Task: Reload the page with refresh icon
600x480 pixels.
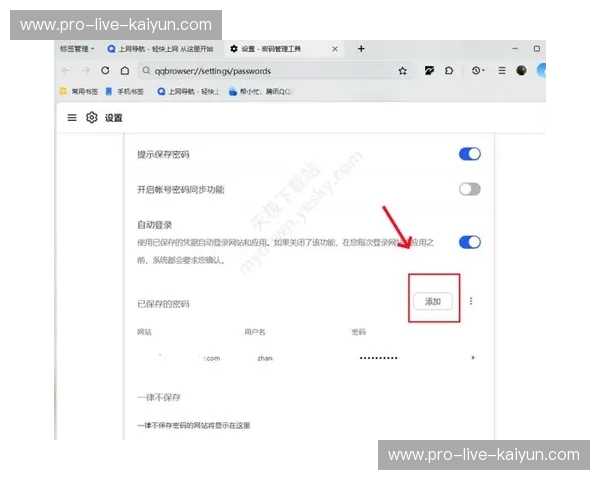Action: pyautogui.click(x=105, y=70)
